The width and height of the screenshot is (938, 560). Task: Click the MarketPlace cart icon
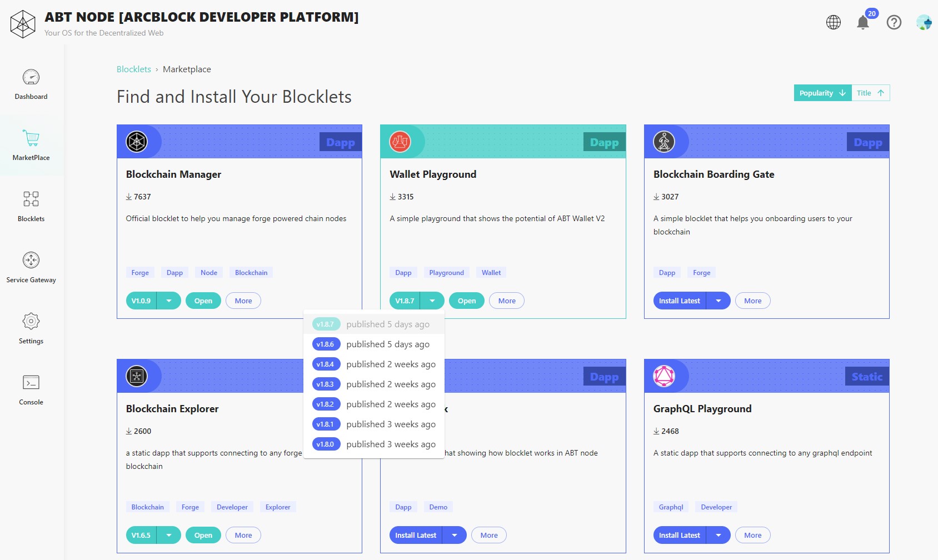pyautogui.click(x=31, y=138)
